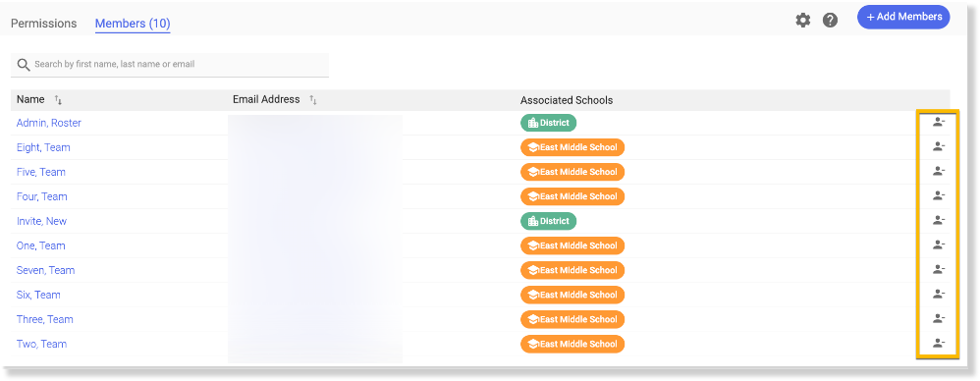This screenshot has width=980, height=381.
Task: Select the Members (10) tab
Action: click(133, 24)
